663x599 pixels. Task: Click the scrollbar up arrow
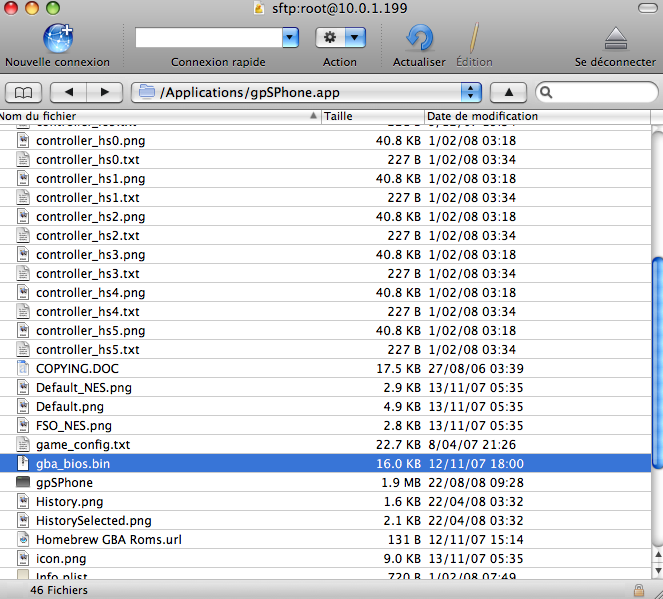(x=658, y=554)
